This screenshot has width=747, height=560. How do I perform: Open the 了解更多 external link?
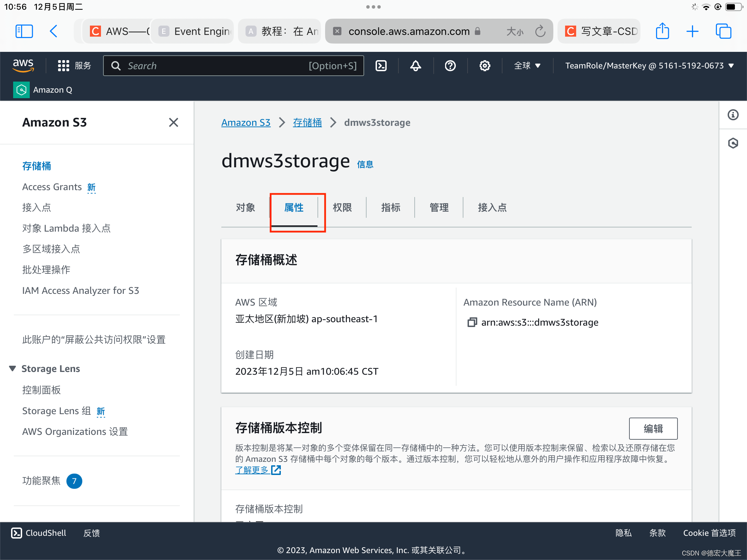pyautogui.click(x=258, y=470)
